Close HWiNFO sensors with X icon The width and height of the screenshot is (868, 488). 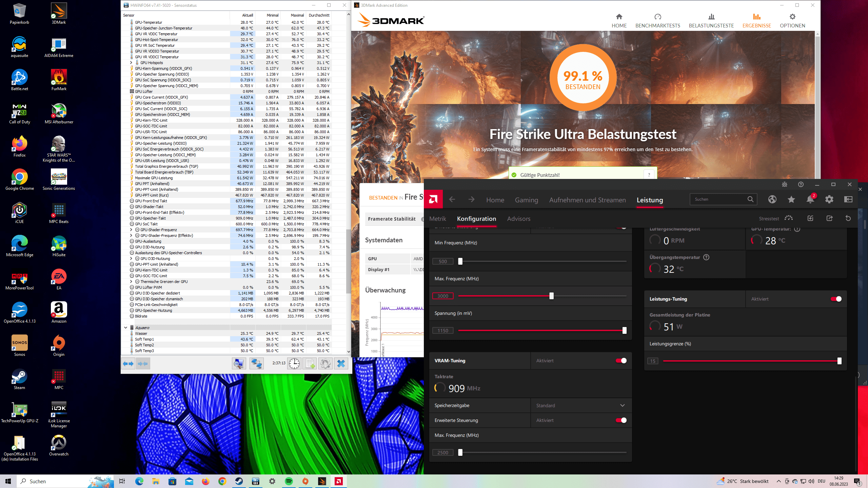pyautogui.click(x=341, y=364)
